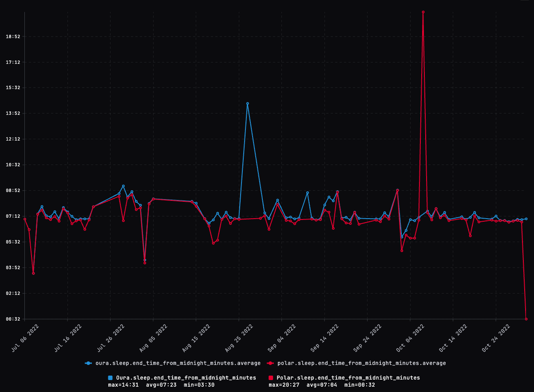The image size is (534, 392).
Task: Click the red dip point near Jul 31
Action: click(144, 262)
